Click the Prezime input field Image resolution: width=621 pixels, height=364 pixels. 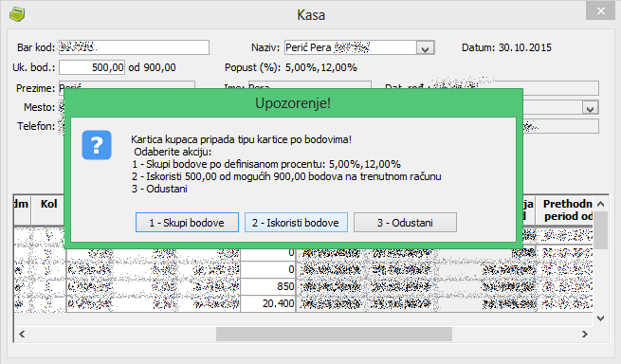coord(127,85)
